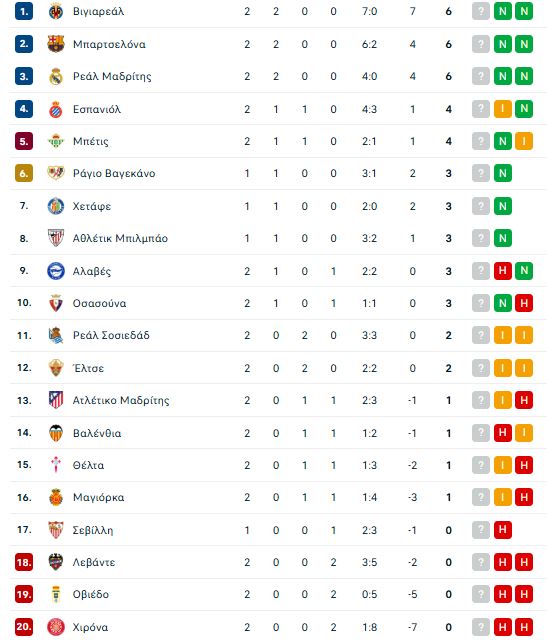This screenshot has height=640, width=547.
Task: Click the rank 5 maroon position badge
Action: point(24,141)
